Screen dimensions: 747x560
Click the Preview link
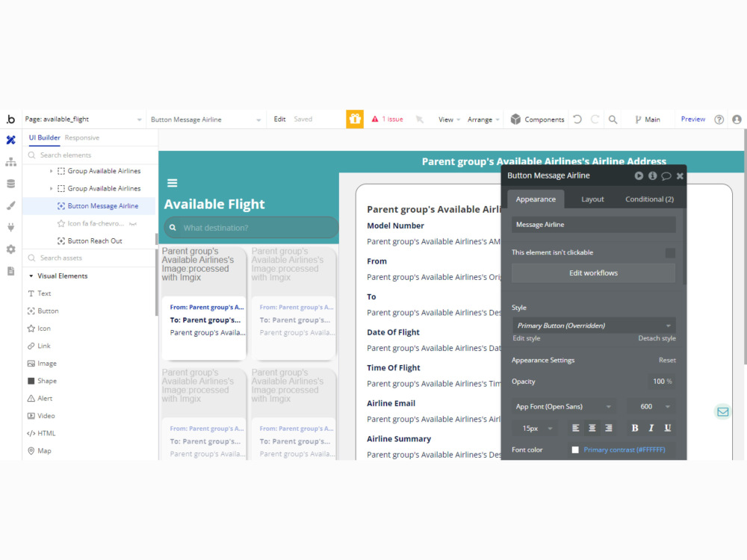pos(692,119)
